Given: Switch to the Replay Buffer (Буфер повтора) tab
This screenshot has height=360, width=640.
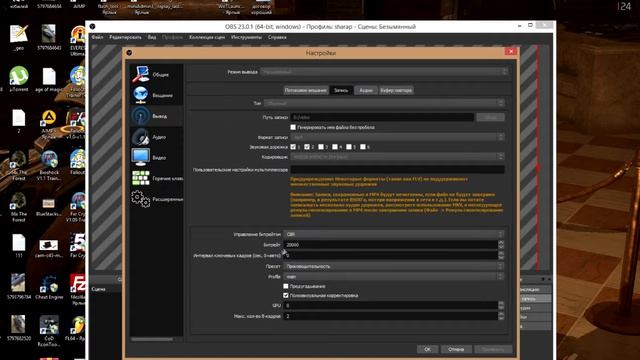Looking at the screenshot, I should tap(396, 90).
